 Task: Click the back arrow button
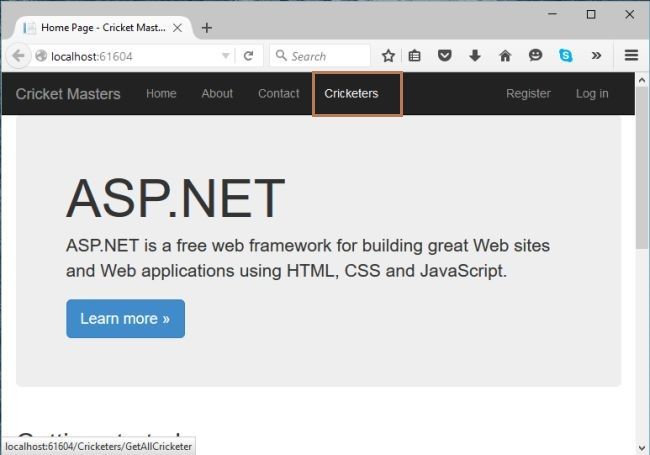coord(18,56)
